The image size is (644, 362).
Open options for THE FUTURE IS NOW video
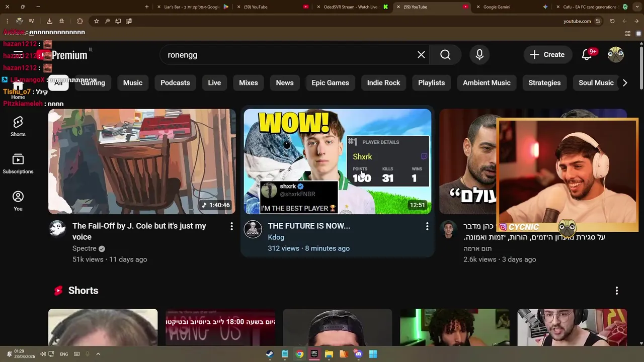tap(427, 227)
